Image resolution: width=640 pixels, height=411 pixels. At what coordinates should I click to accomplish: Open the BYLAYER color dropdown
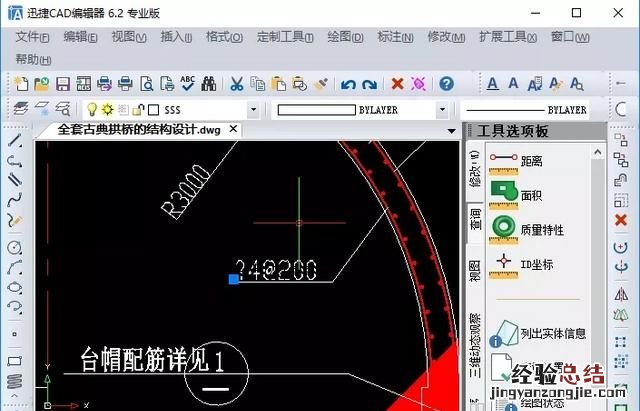[x=442, y=109]
